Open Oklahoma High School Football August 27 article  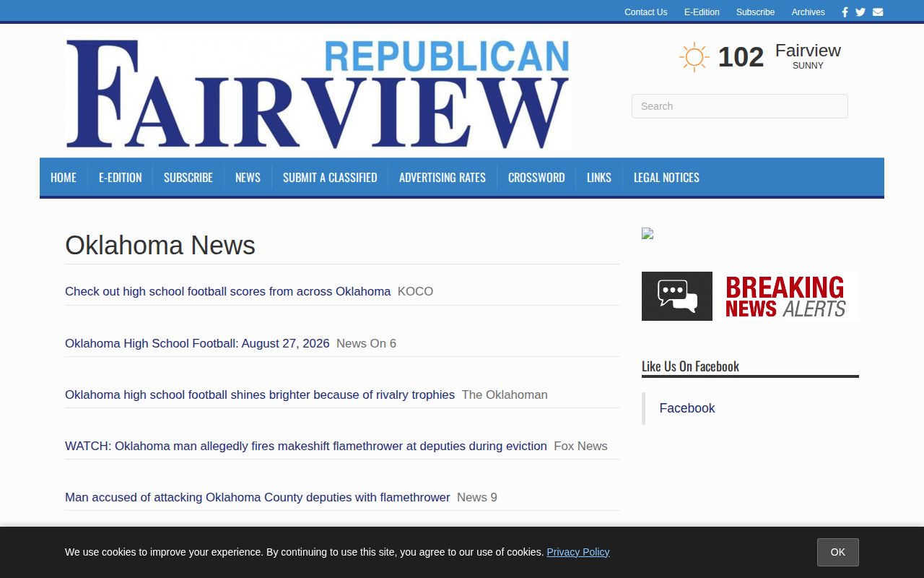197,343
